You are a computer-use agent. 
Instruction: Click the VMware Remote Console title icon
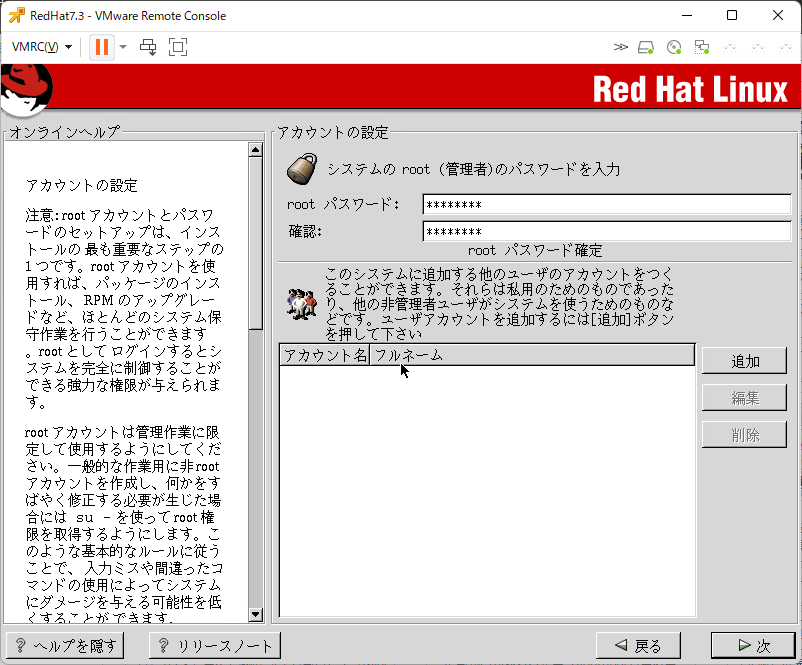pyautogui.click(x=17, y=15)
